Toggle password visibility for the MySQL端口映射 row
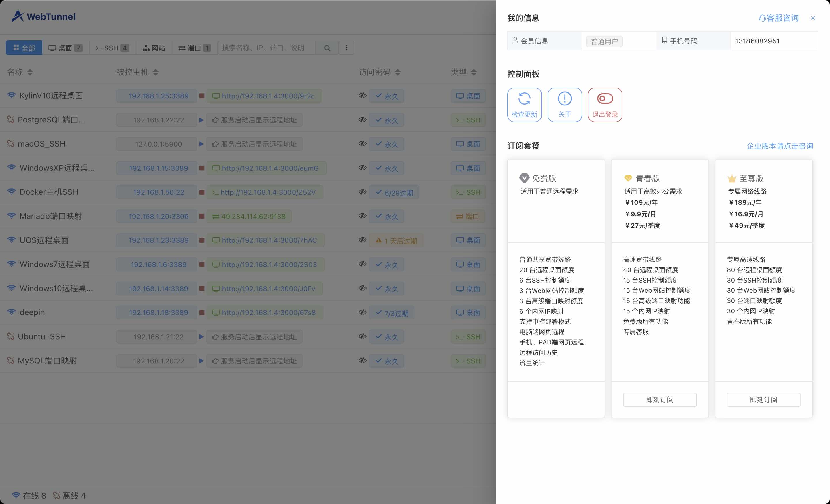Viewport: 830px width, 504px height. point(363,360)
